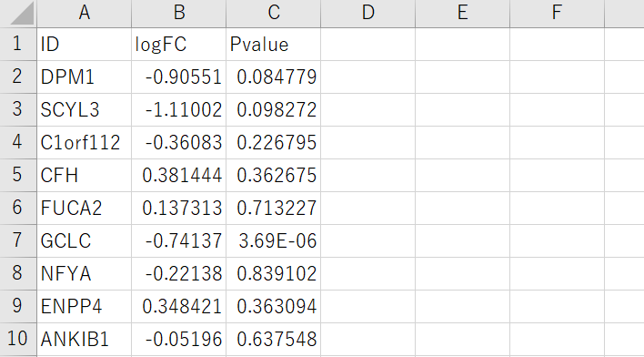
Task: Select row 6 header
Action: (18, 209)
